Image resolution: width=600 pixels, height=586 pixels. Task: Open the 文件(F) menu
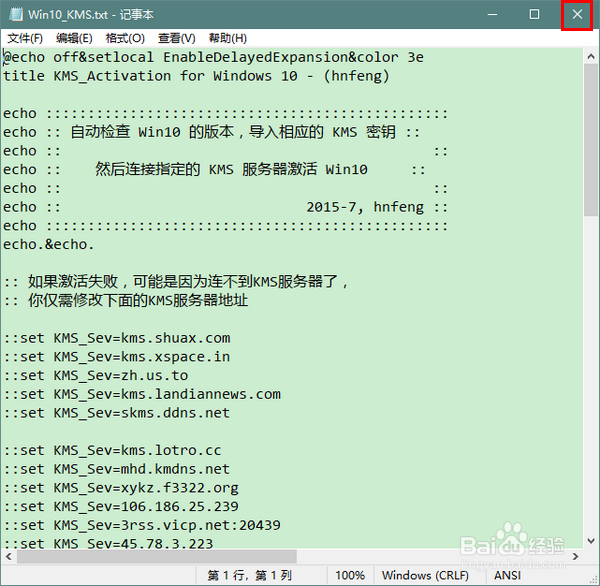point(25,38)
